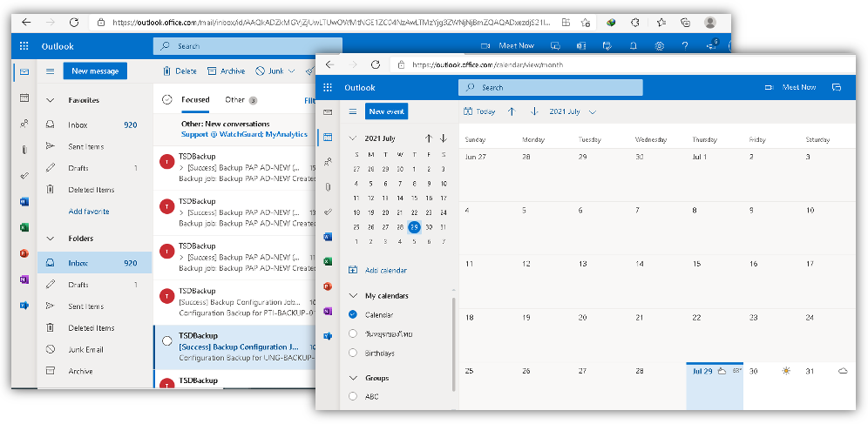Open People icon in calendar window rail
The height and width of the screenshot is (424, 868).
pyautogui.click(x=328, y=162)
